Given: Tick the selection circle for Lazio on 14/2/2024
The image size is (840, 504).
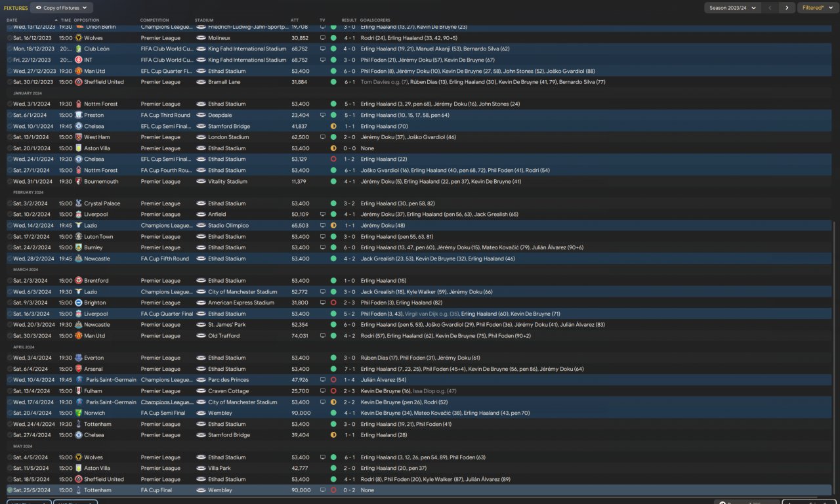Looking at the screenshot, I should click(10, 225).
